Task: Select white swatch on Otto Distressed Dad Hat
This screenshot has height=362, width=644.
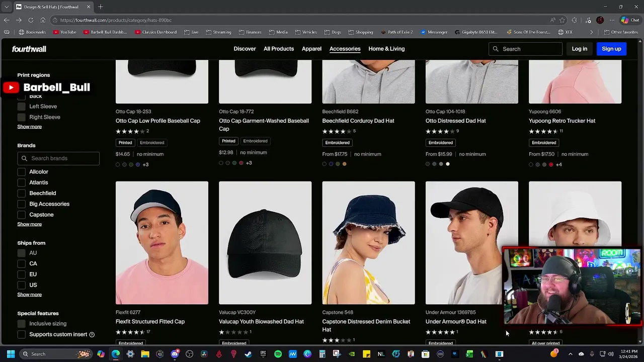Action: pos(448,164)
